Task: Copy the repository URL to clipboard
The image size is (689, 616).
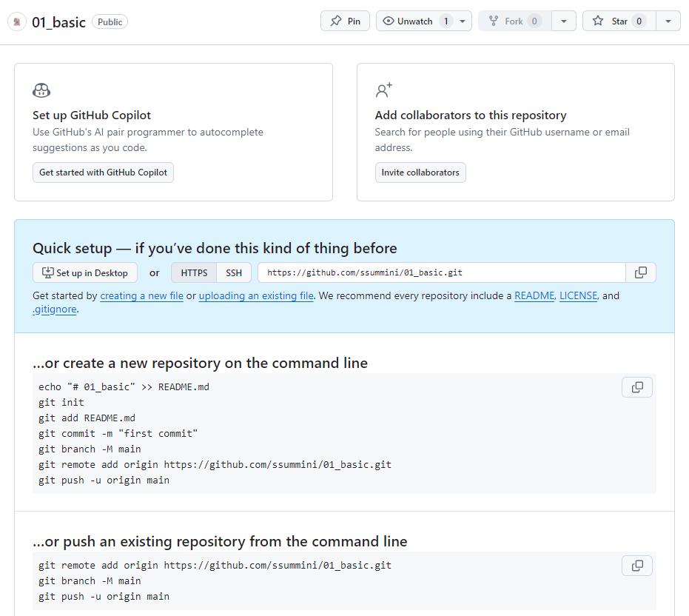Action: point(641,272)
